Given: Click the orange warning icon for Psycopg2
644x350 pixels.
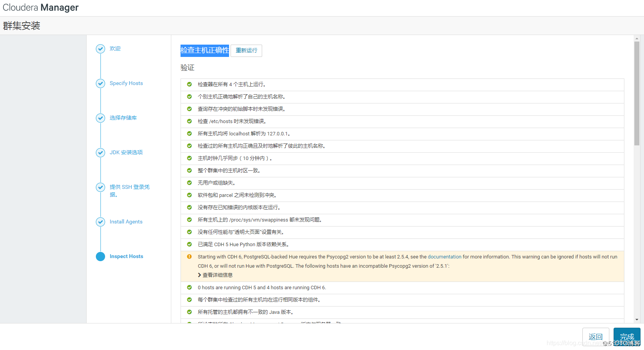Looking at the screenshot, I should click(x=189, y=257).
